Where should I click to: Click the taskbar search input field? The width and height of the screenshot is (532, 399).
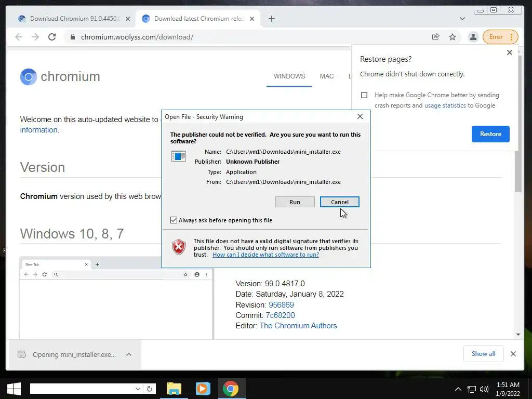82,389
